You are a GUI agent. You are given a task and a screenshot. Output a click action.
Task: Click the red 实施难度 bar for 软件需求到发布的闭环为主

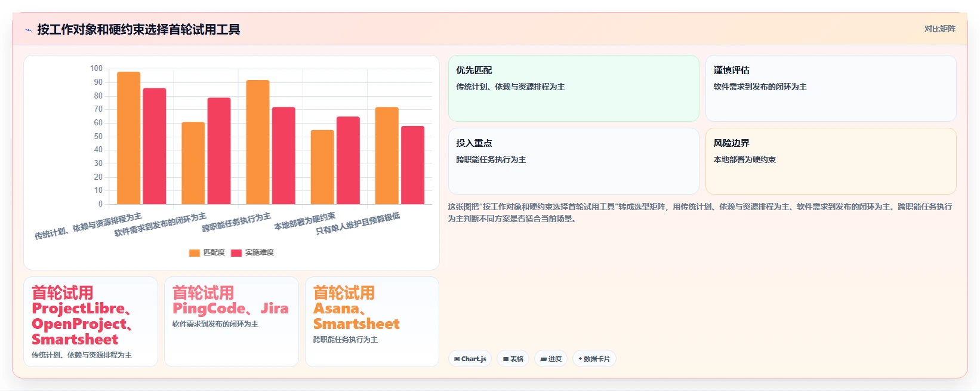click(219, 151)
